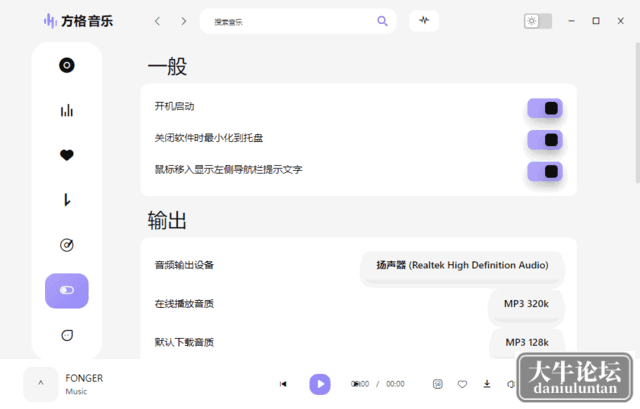Screen dimensions: 640x409
Task: Click the 默认下载音质 label
Action: pyautogui.click(x=184, y=342)
